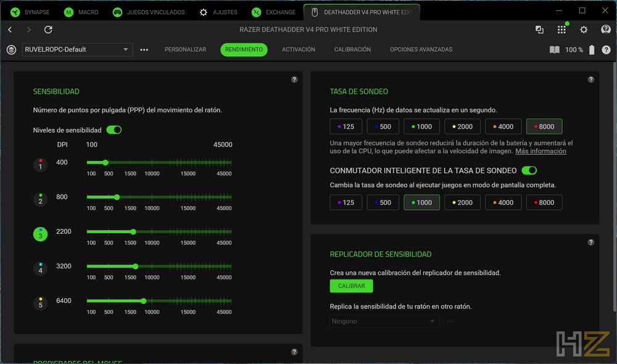The width and height of the screenshot is (617, 364).
Task: Set smart switcher rate to 8000
Action: point(544,202)
